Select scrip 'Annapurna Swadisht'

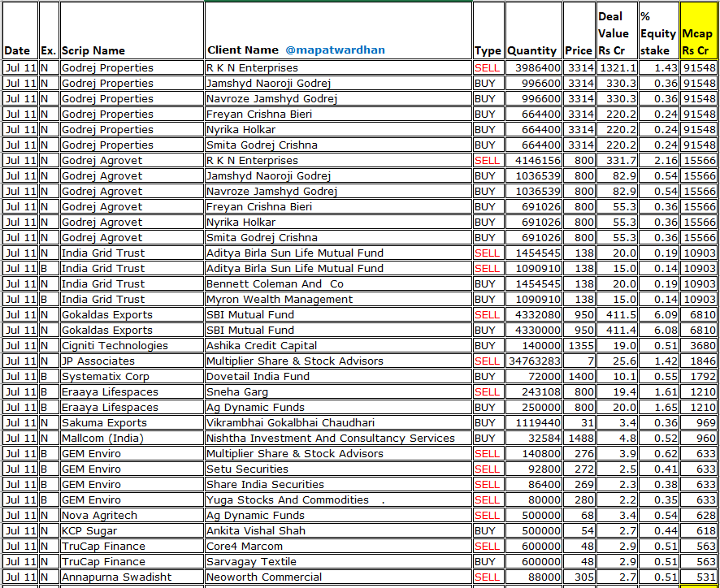pyautogui.click(x=132, y=577)
